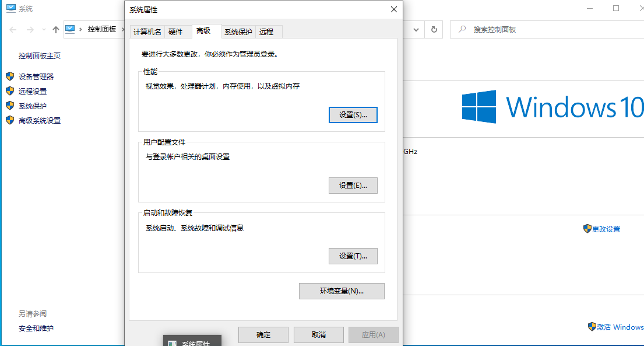Minimize the System window
The image size is (644, 346).
point(590,9)
